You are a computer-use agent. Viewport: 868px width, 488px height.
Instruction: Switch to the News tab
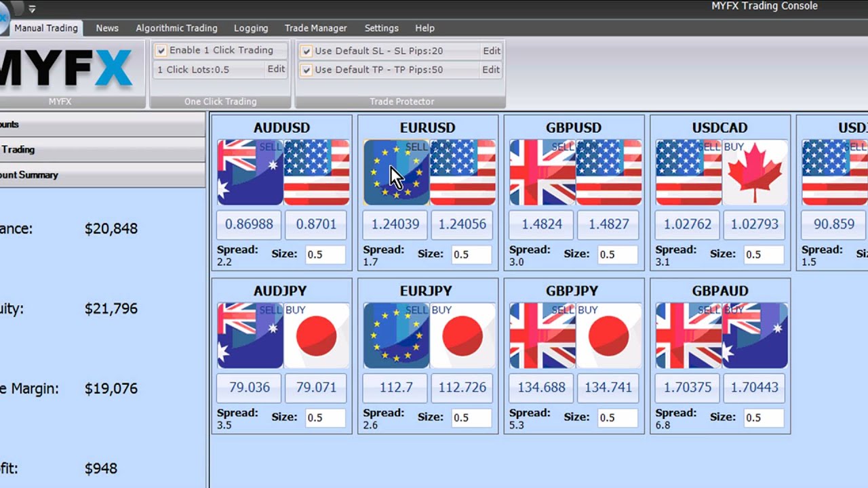pos(107,28)
